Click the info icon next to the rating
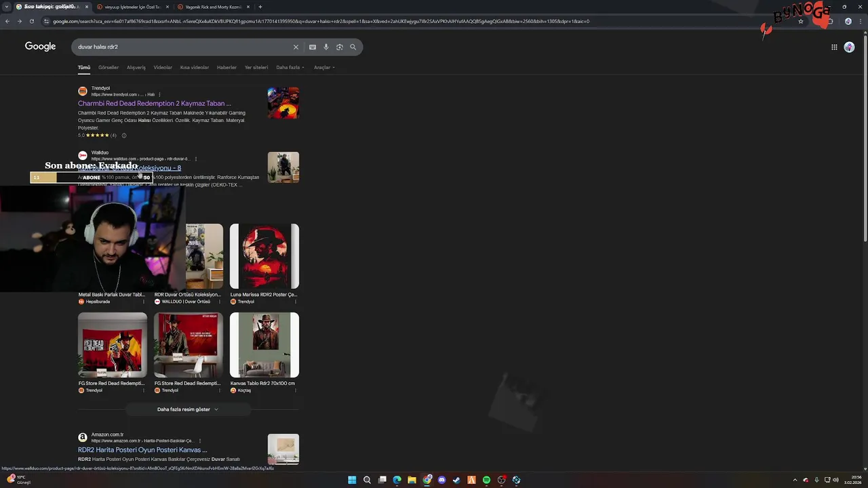The height and width of the screenshot is (488, 868). coord(123,136)
